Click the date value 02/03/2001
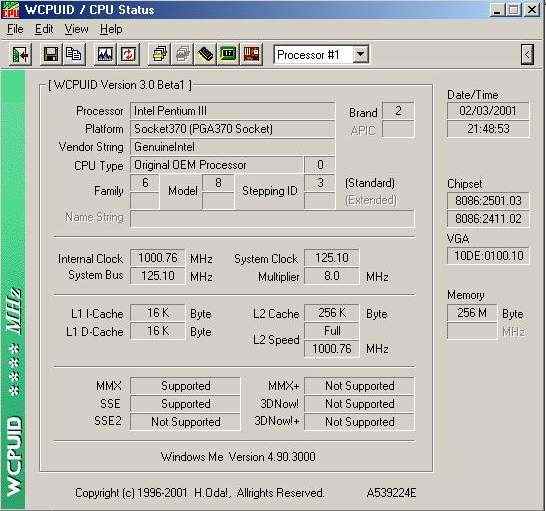546x511 pixels. [x=488, y=111]
